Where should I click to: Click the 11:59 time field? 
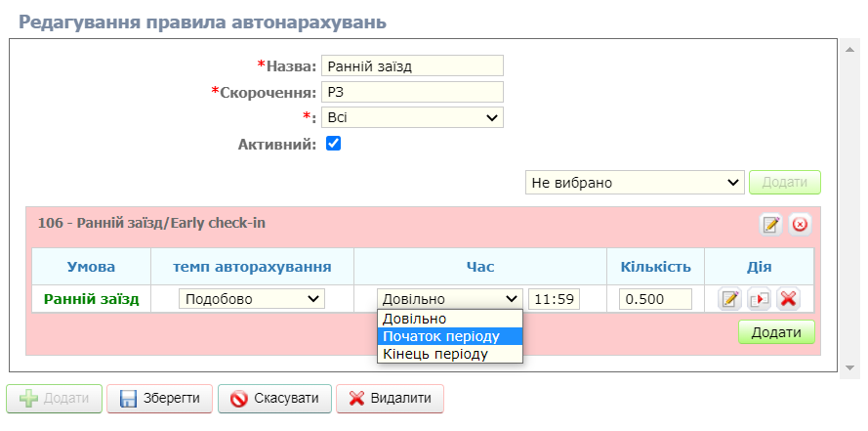coord(554,299)
